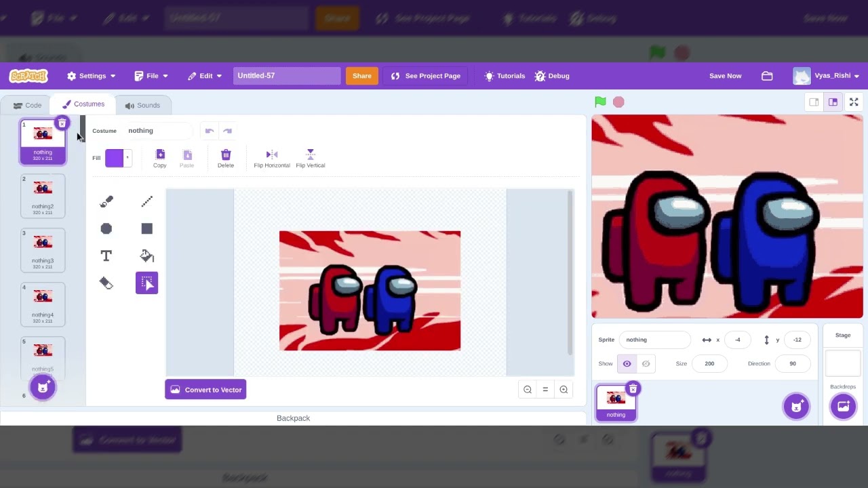Click See Project Page button
Image resolution: width=868 pixels, height=488 pixels.
426,76
